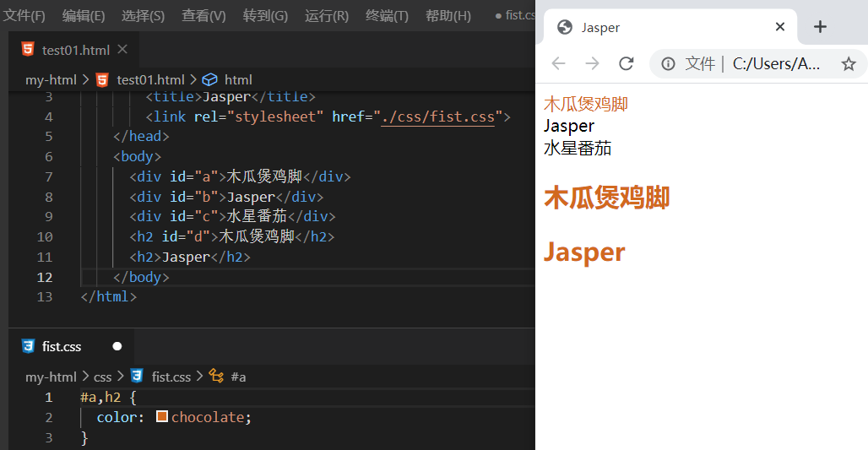Open the 运行(R) menu
The image size is (868, 450).
click(326, 16)
